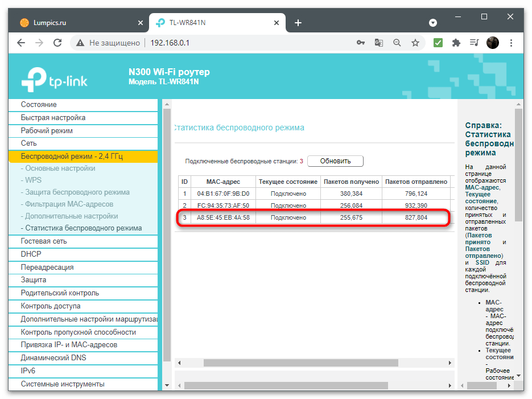This screenshot has height=399, width=532.
Task: Open the extensions puzzle icon
Action: (x=456, y=43)
